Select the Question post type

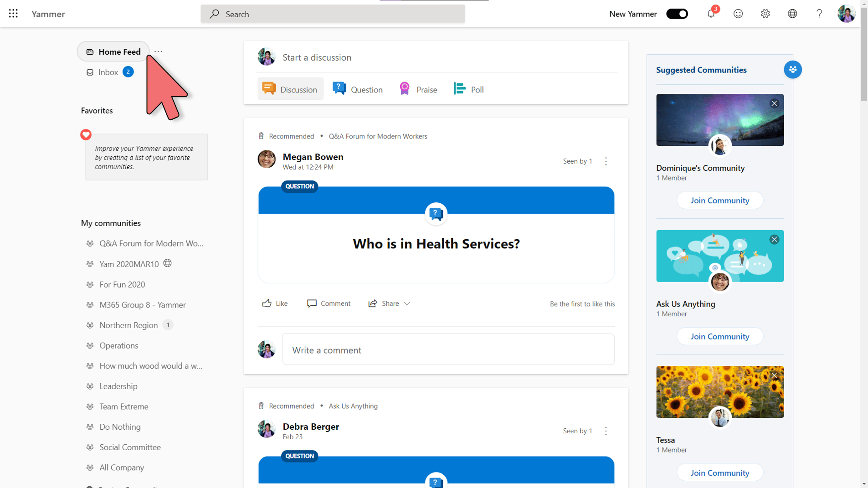click(358, 89)
